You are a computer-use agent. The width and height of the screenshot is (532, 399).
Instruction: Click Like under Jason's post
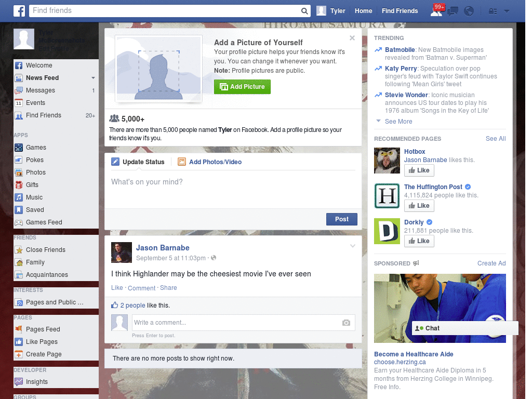point(117,288)
